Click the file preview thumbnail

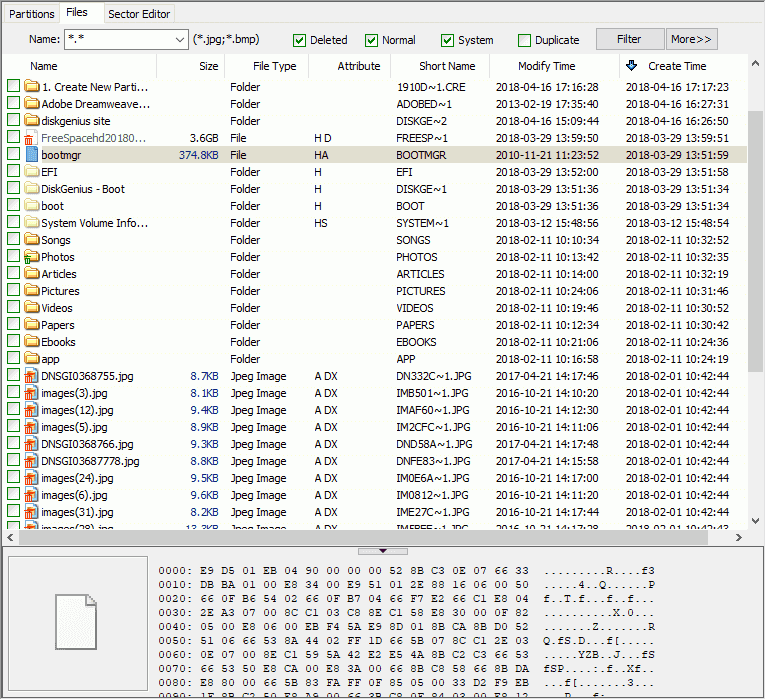76,623
